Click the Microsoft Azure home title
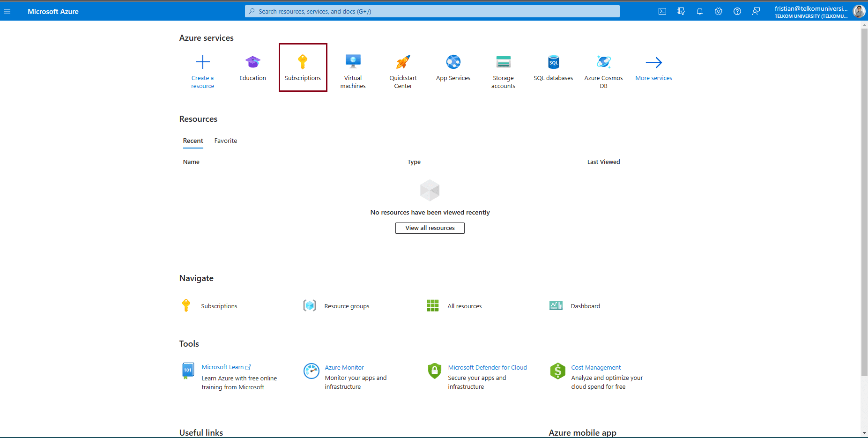Screen dimensions: 868x438 [53, 11]
